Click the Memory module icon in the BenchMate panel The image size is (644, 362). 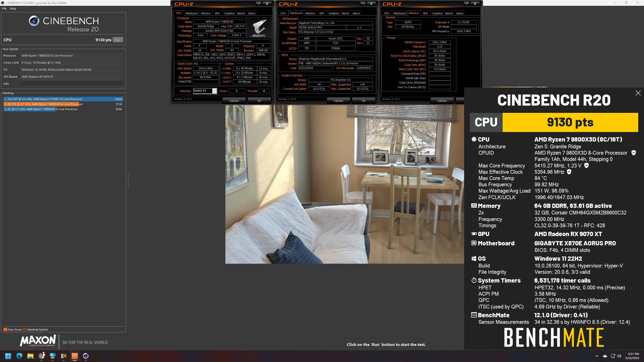pyautogui.click(x=474, y=206)
